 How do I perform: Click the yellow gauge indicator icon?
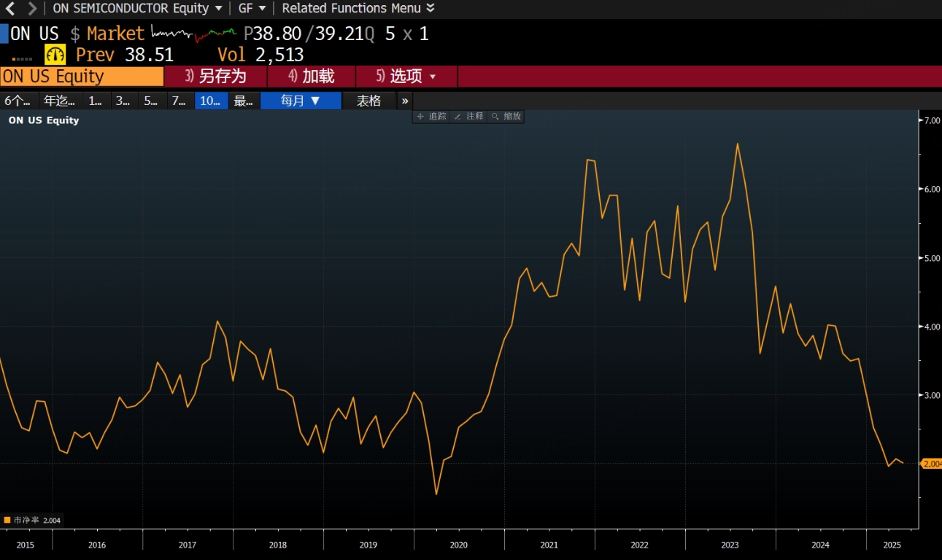[x=55, y=55]
